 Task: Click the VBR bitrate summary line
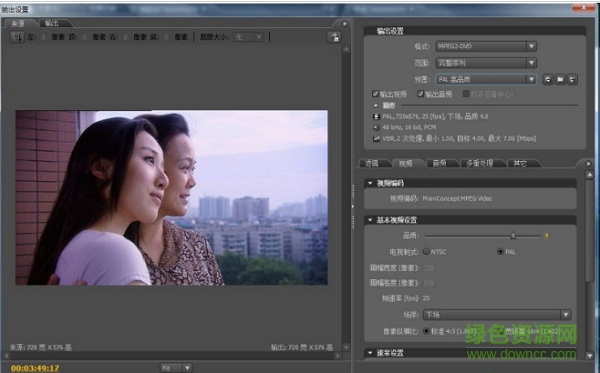click(459, 138)
